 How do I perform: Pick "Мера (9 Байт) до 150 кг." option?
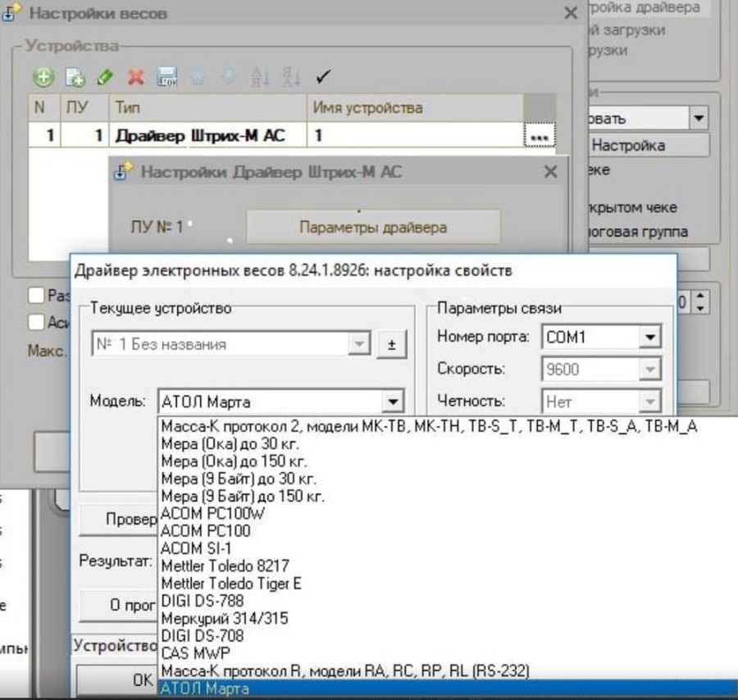point(447,496)
